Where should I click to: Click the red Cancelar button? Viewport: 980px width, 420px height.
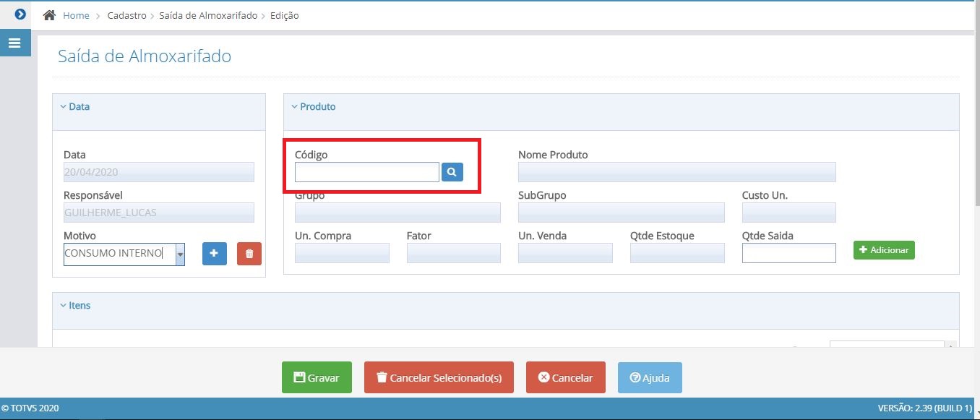pyautogui.click(x=566, y=377)
